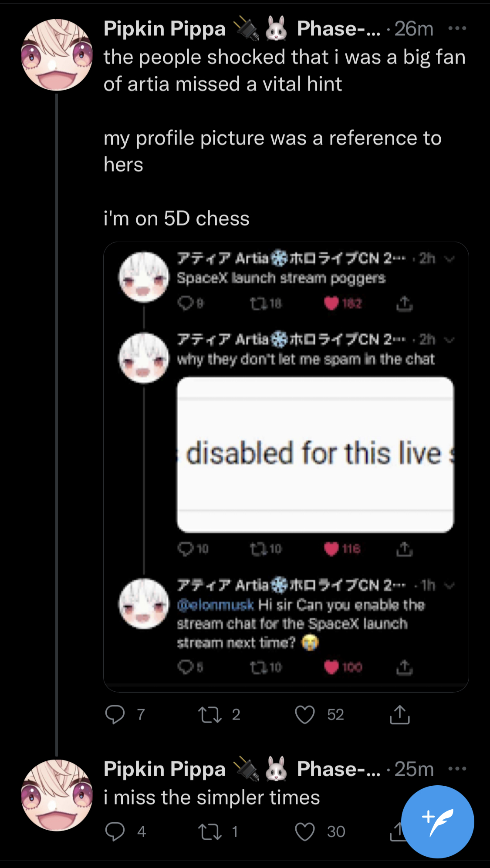Open Pipkin Pippa name on 25m tweet
This screenshot has height=868, width=490.
point(165,769)
